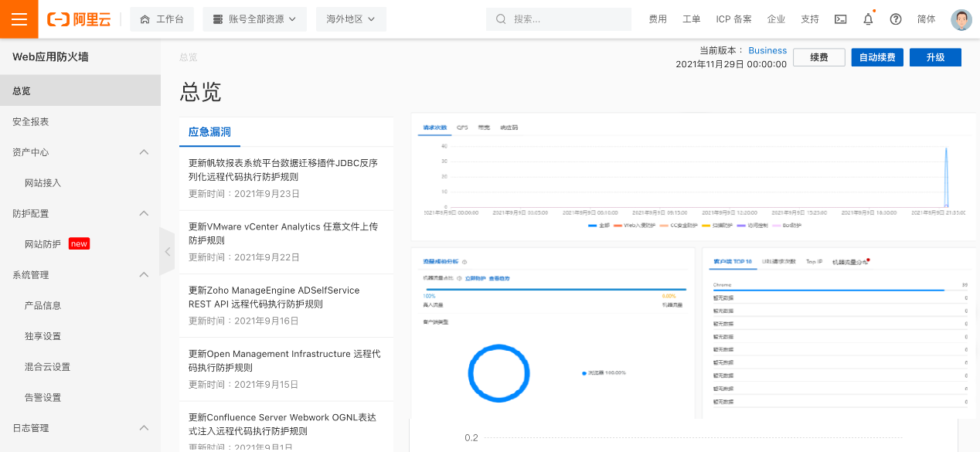980x452 pixels.
Task: Switch to the QPS chart tab
Action: pyautogui.click(x=462, y=127)
